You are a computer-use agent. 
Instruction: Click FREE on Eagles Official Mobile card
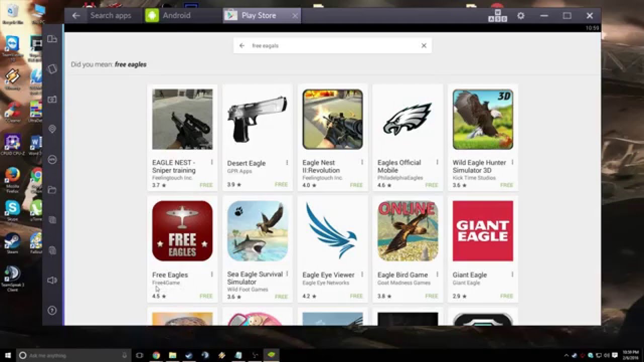432,185
